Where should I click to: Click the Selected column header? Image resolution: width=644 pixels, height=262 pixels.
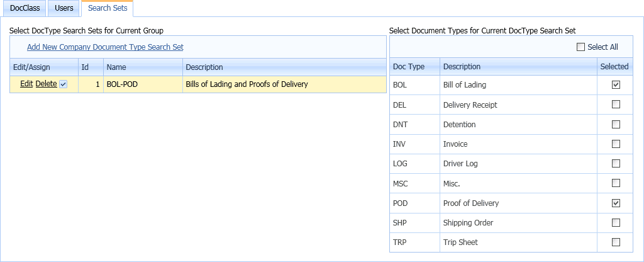615,66
